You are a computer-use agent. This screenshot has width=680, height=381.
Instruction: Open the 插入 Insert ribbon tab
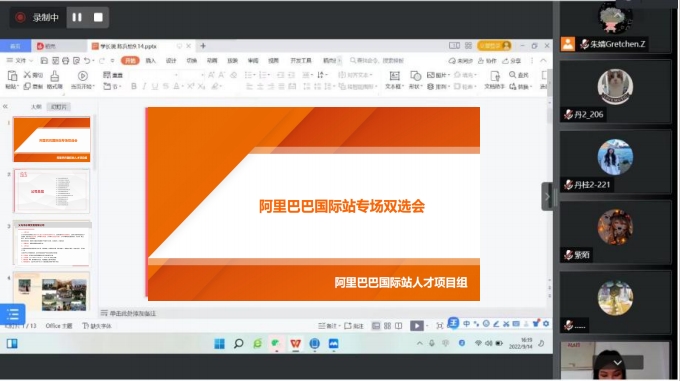150,61
